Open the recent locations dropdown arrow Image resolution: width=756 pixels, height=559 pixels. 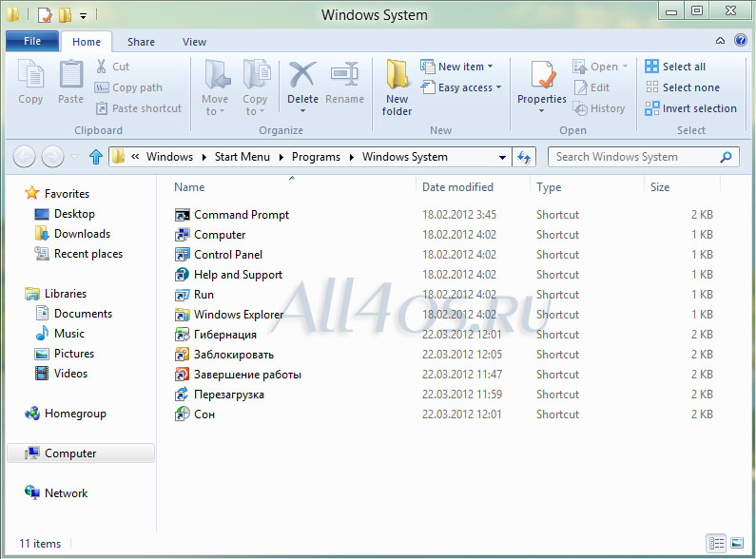tap(75, 157)
